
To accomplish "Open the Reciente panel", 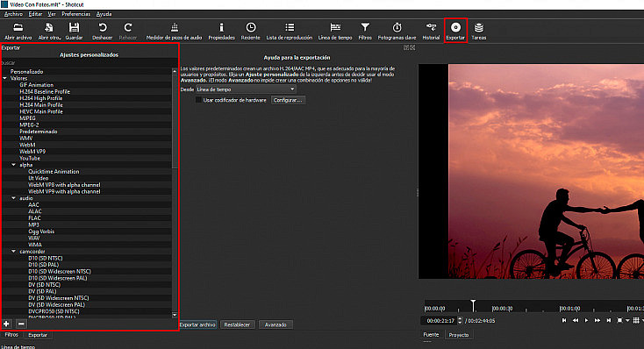I will (251, 31).
